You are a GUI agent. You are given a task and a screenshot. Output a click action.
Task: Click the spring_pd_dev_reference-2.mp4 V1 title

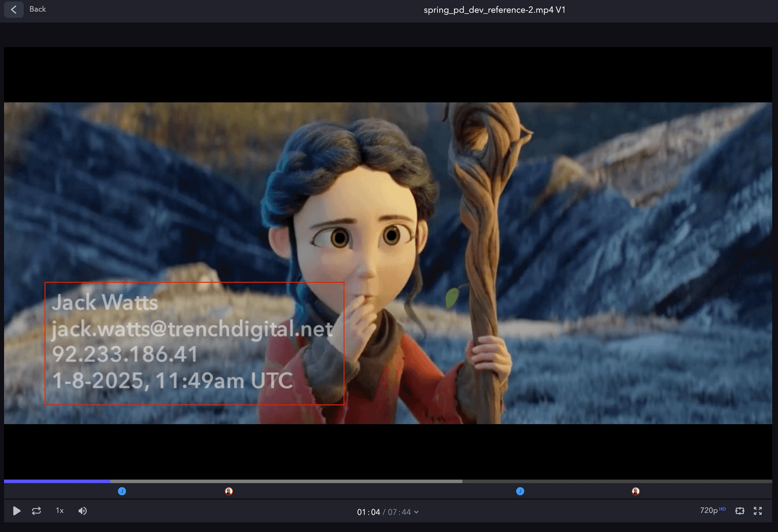coord(494,10)
